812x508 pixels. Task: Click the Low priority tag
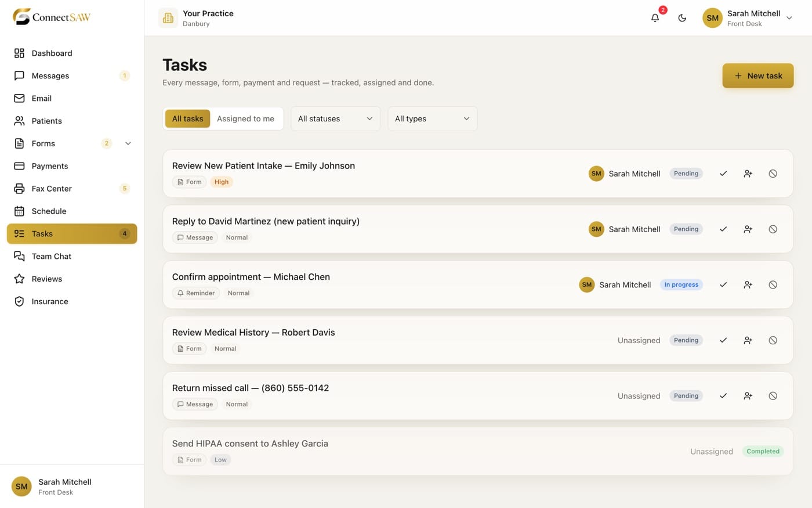pyautogui.click(x=220, y=460)
